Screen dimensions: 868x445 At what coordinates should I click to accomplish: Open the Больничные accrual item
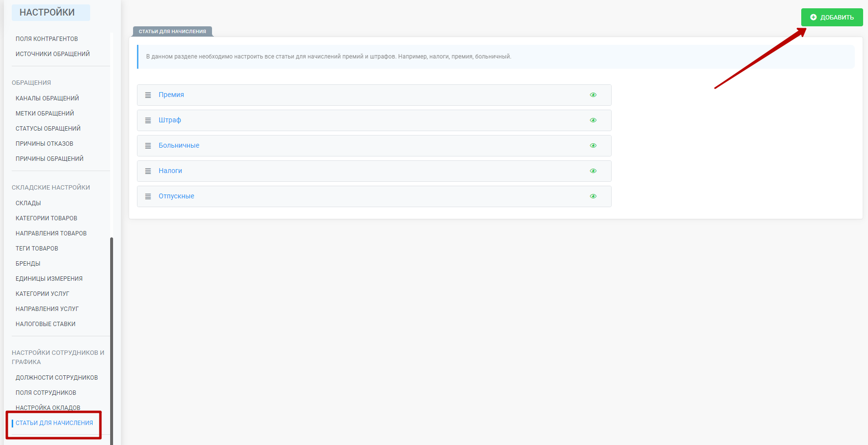click(x=179, y=145)
